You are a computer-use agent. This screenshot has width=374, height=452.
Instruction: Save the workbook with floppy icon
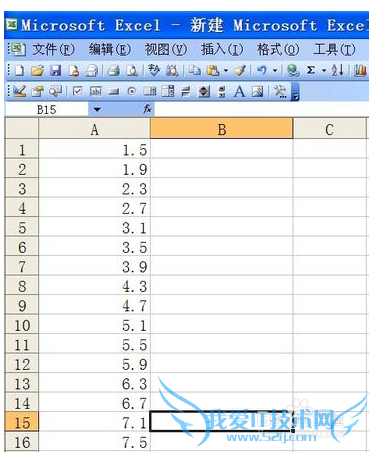55,70
